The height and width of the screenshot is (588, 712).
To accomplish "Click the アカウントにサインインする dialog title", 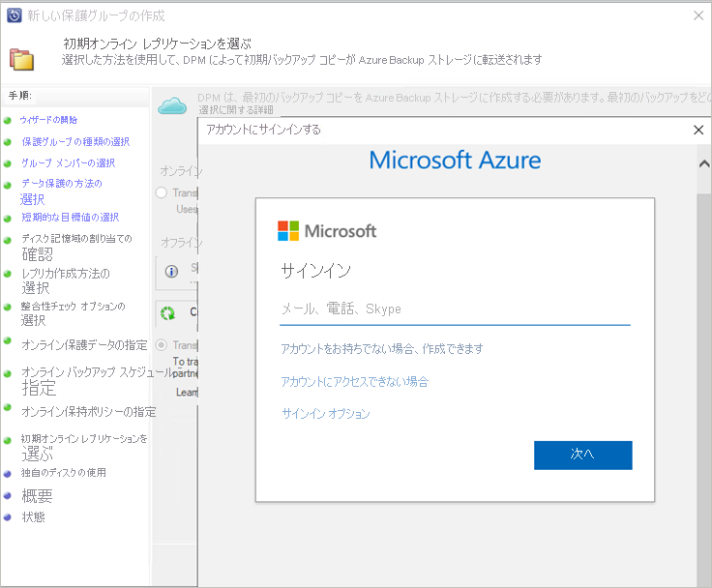I will tap(263, 130).
